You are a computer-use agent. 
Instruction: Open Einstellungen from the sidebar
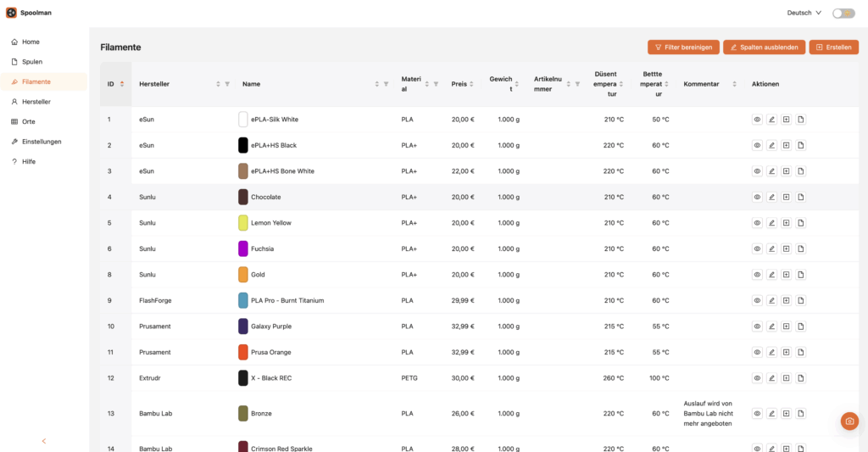point(42,142)
